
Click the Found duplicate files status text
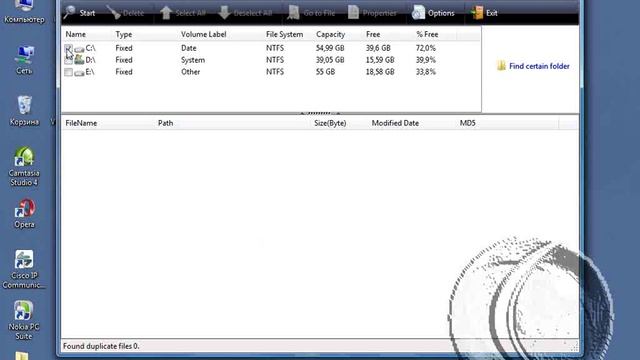(x=101, y=346)
